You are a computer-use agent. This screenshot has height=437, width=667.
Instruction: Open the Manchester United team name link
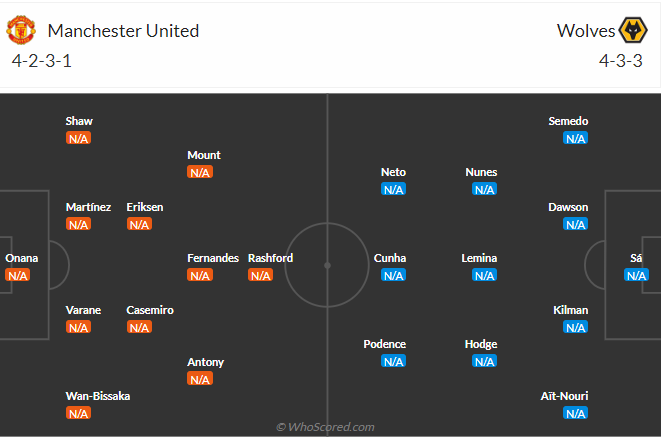(x=123, y=31)
